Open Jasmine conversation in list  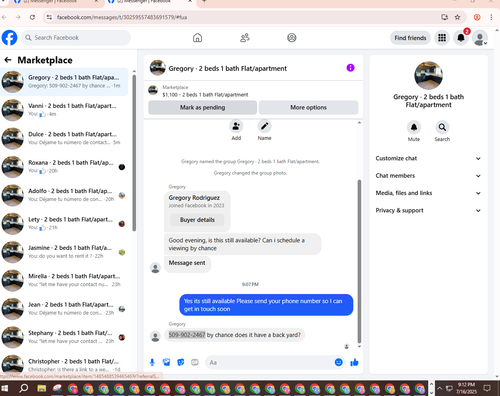[64, 252]
